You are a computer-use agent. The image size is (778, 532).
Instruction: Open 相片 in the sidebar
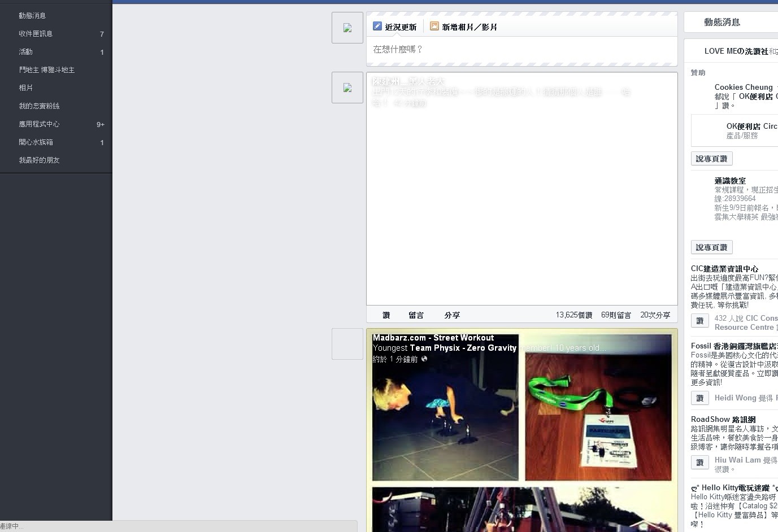[26, 88]
